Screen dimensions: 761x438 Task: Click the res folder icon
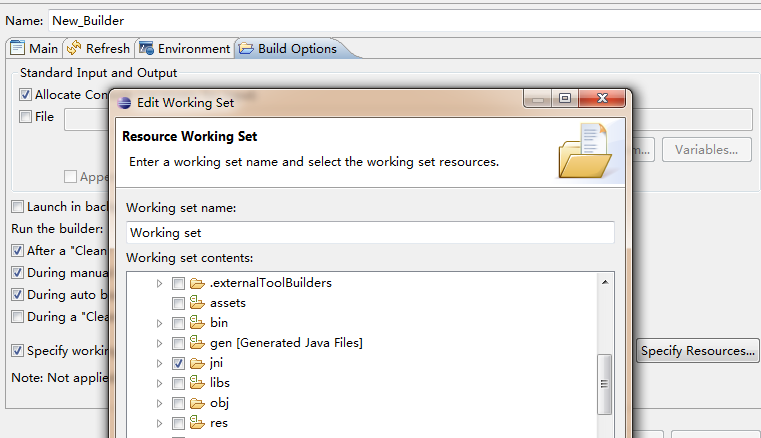(x=197, y=423)
